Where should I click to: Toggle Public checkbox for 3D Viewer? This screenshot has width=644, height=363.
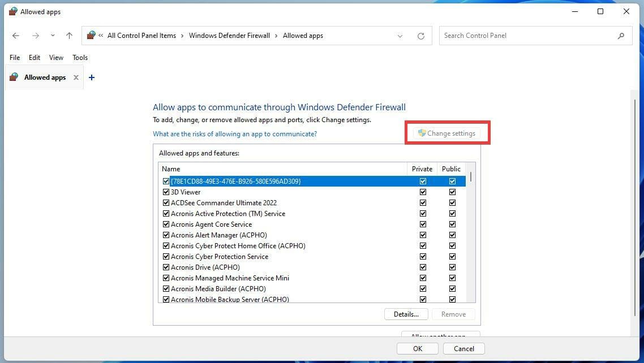pos(452,192)
